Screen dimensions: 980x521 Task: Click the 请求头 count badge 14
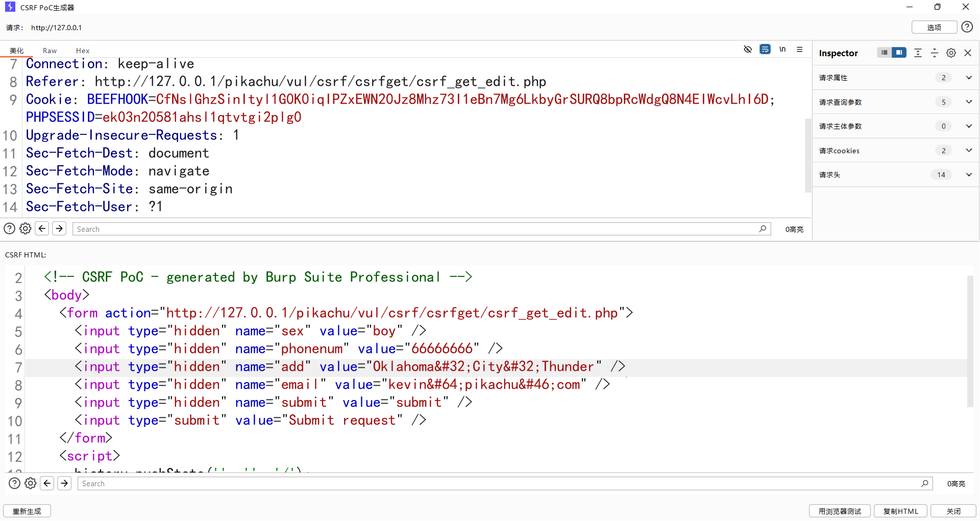tap(941, 175)
